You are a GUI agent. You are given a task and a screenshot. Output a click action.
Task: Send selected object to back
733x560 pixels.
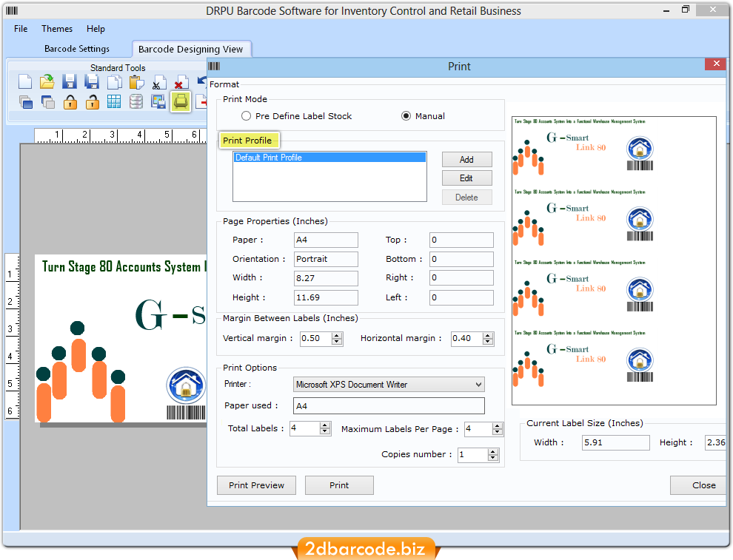pos(47,101)
